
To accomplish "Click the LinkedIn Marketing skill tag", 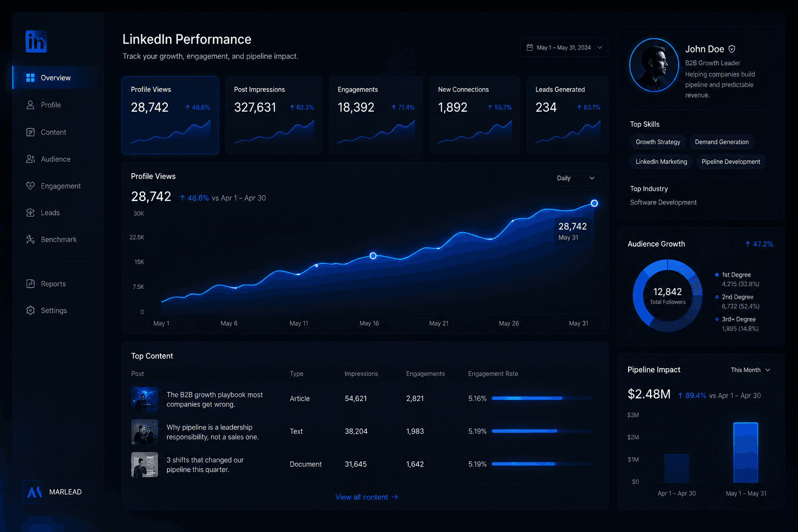I will pos(661,162).
